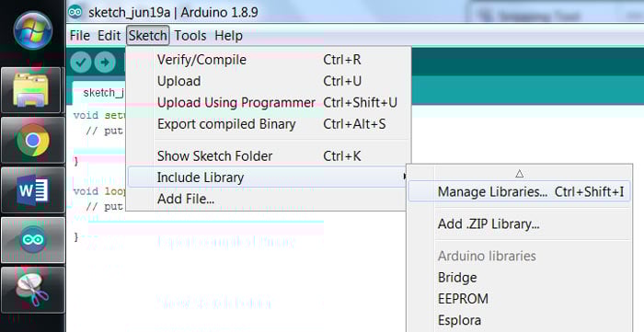Open the Edit menu
This screenshot has width=644, height=332.
(109, 36)
